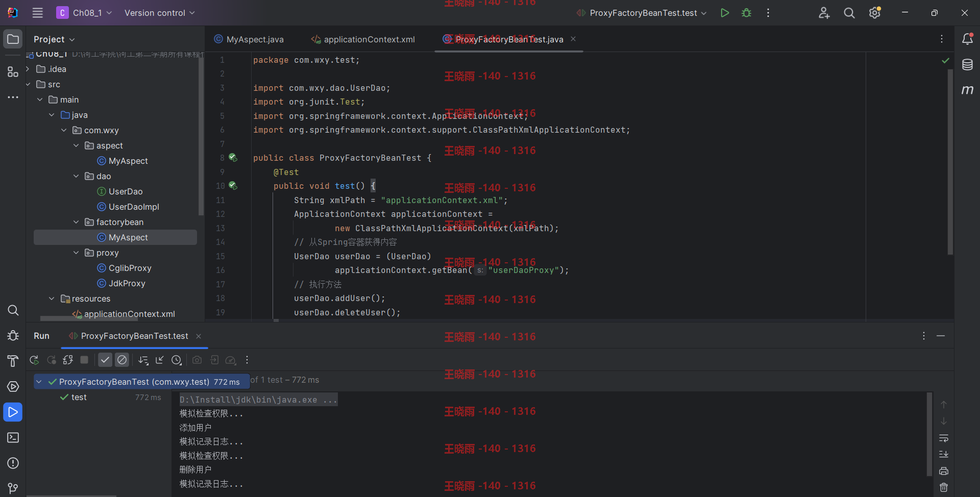This screenshot has height=497, width=980.
Task: Open Project view mode dropdown
Action: [54, 39]
